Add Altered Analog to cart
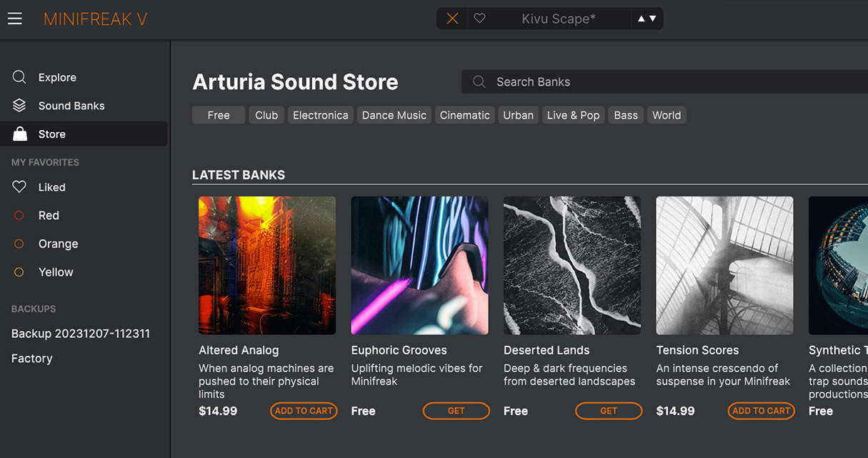 (x=304, y=411)
